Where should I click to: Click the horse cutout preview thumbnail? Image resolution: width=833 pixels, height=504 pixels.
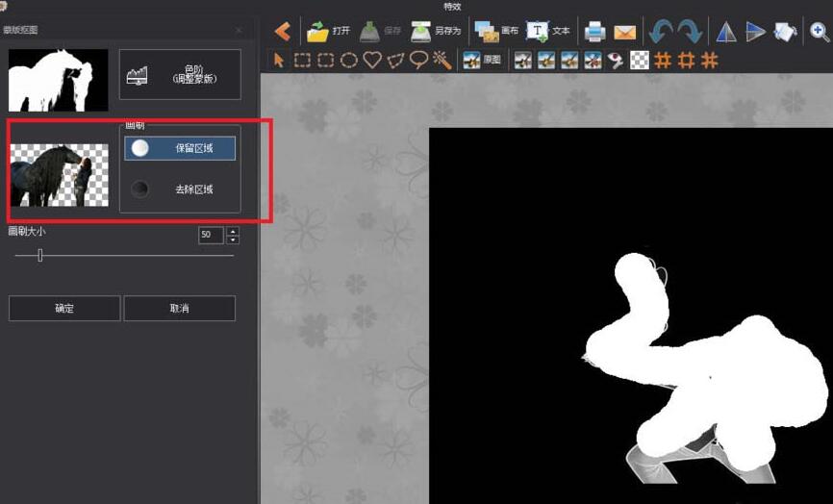point(60,175)
